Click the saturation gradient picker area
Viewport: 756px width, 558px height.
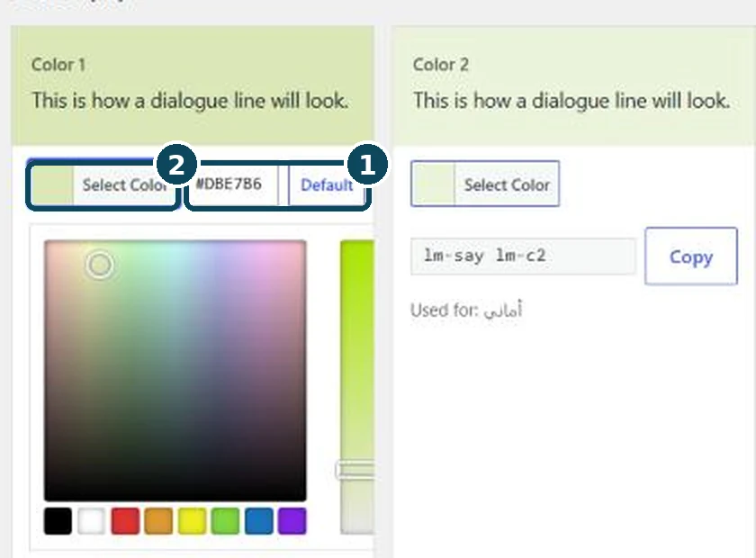[x=175, y=371]
